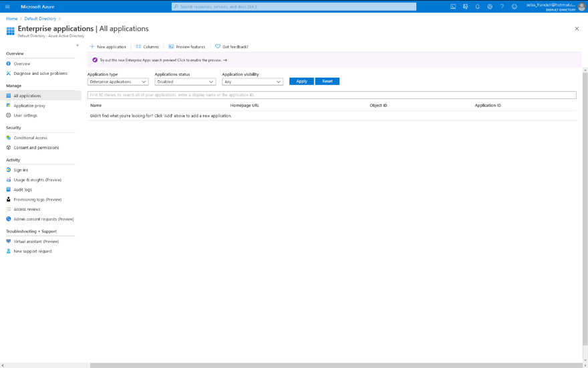588x368 pixels.
Task: Click the applications search field
Action: (x=332, y=95)
